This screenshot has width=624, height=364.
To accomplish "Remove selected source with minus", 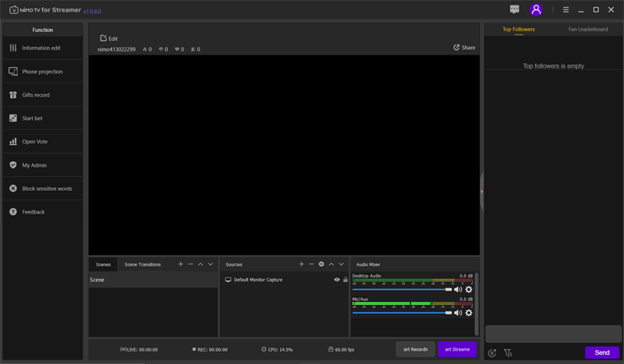I will click(x=311, y=264).
